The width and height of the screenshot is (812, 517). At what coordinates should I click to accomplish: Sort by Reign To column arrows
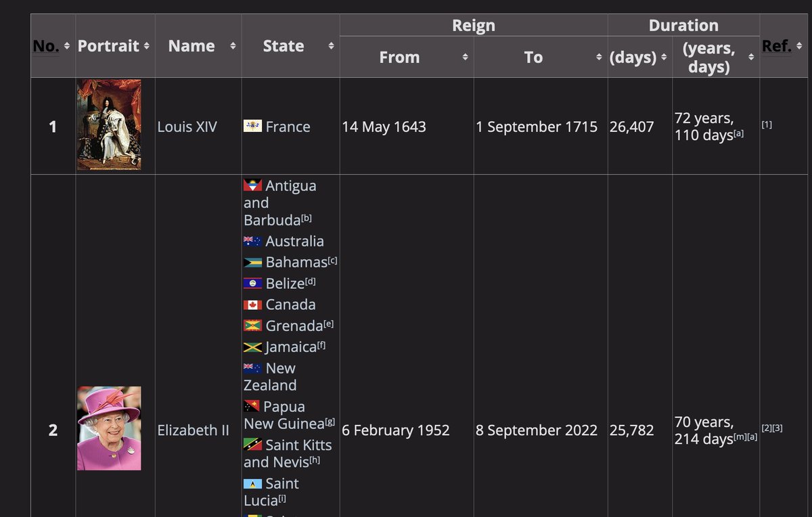599,58
